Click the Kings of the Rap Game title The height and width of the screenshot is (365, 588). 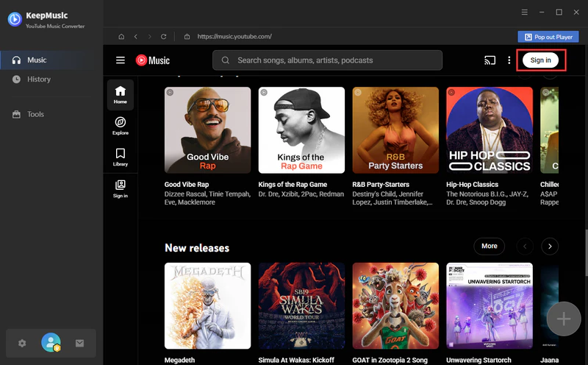click(293, 185)
